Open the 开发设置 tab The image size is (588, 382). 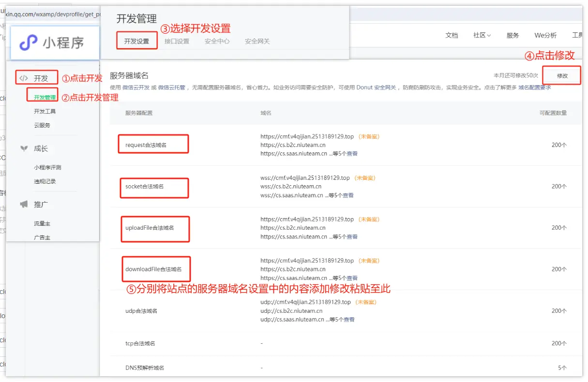coord(136,42)
